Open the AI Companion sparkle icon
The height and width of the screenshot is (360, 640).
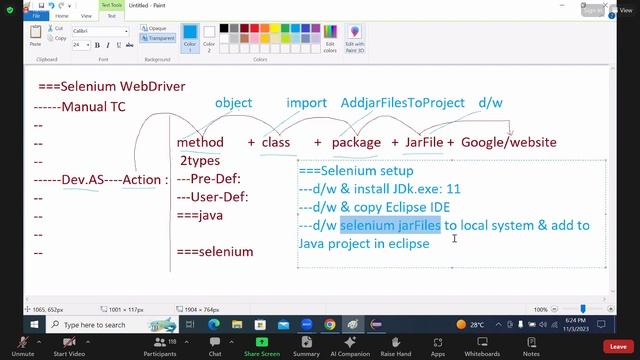click(350, 342)
